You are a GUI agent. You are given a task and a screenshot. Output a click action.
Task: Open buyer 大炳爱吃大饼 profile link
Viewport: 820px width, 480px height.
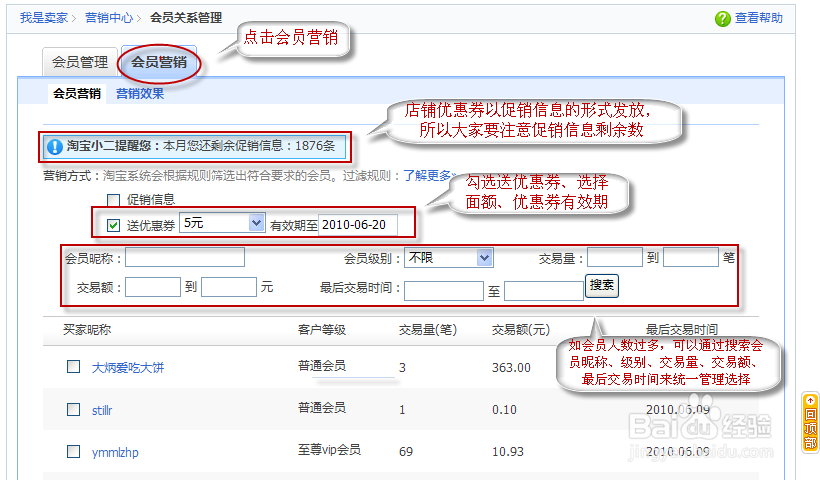pyautogui.click(x=128, y=368)
